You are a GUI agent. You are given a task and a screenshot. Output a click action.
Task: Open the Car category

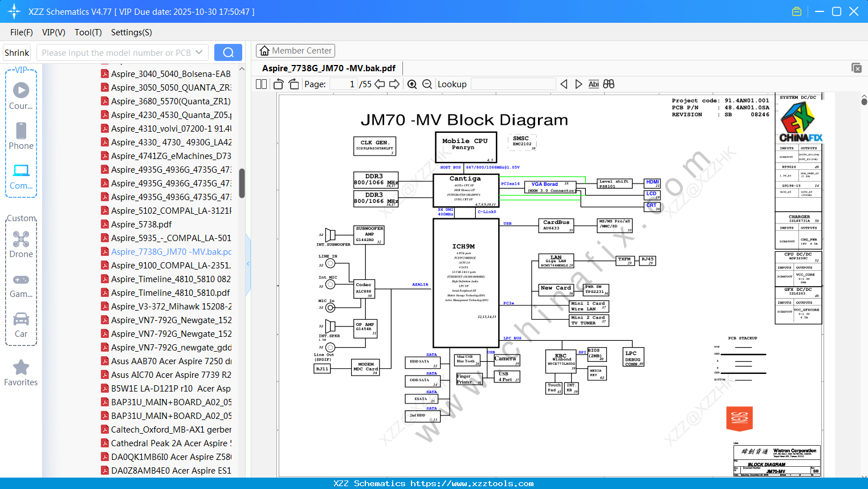point(21,324)
